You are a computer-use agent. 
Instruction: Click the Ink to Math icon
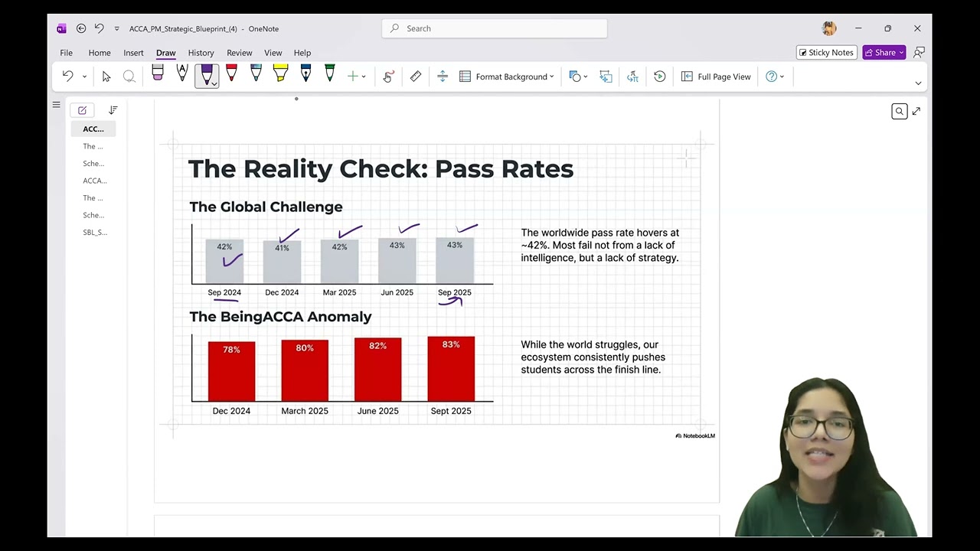[632, 77]
